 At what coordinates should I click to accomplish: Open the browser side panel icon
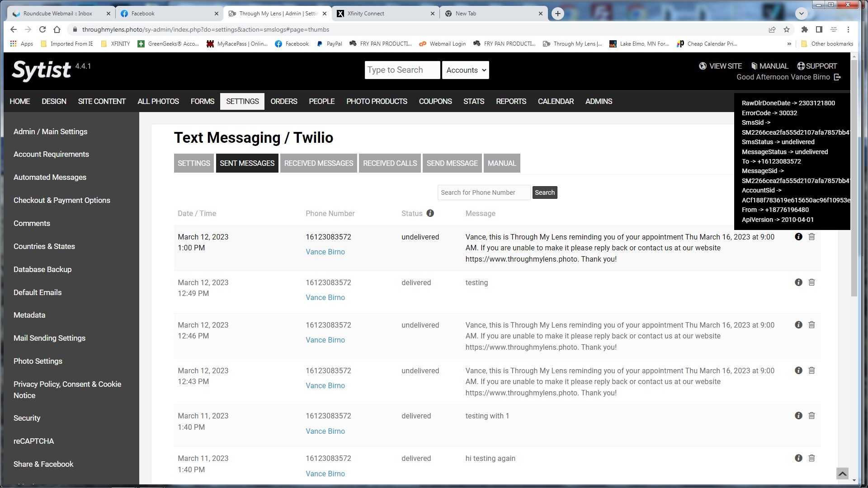pyautogui.click(x=819, y=29)
